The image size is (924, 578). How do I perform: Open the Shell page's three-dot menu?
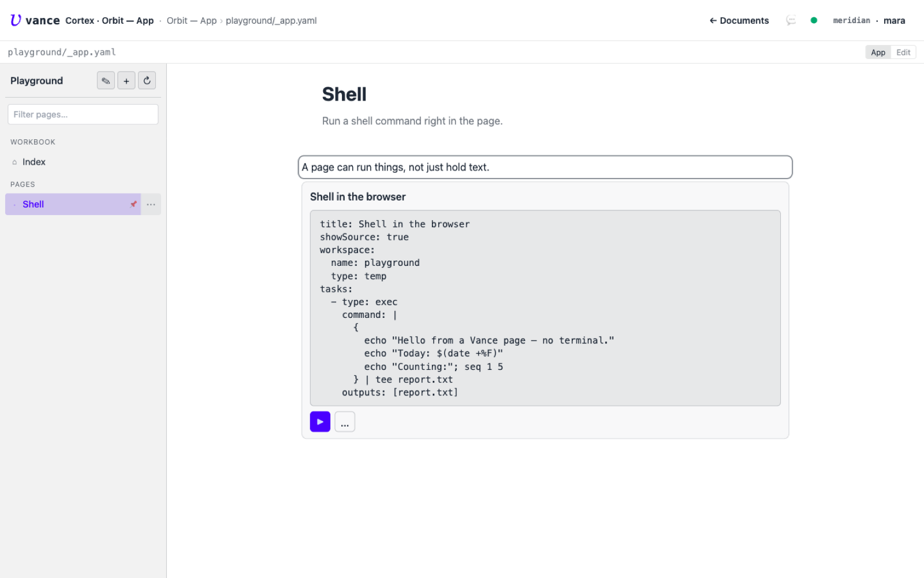point(151,204)
